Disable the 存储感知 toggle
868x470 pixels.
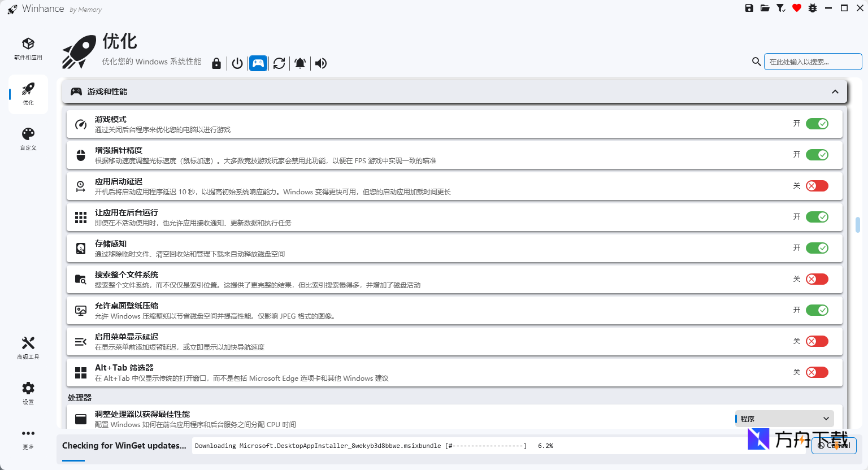click(x=817, y=248)
